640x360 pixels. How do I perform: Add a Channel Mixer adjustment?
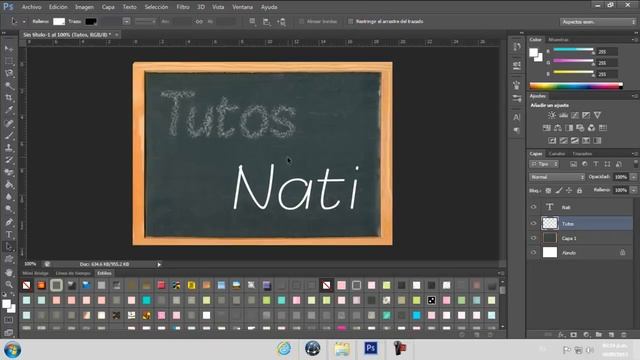click(x=591, y=128)
